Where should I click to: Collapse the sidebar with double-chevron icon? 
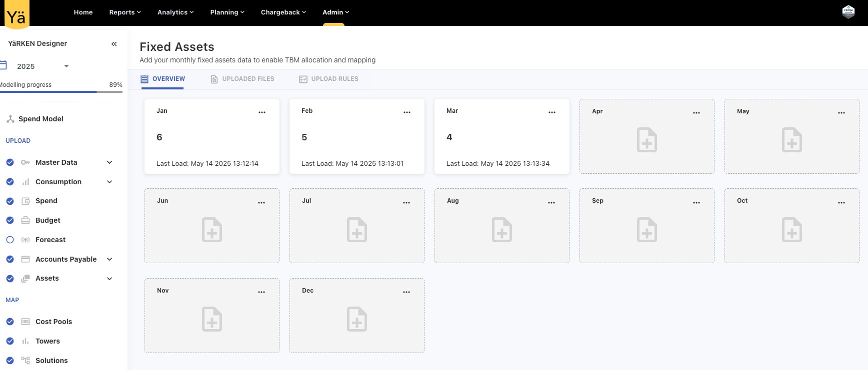114,44
